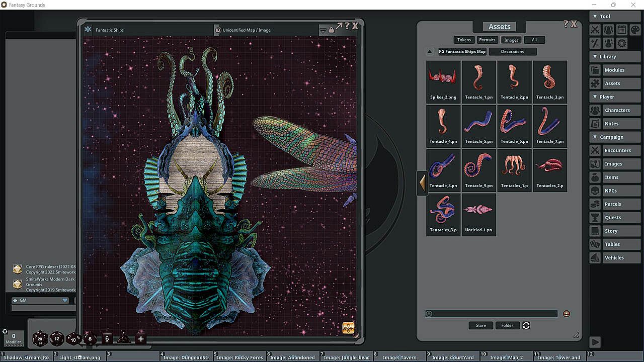Click the Modules folder icon

click(595, 70)
